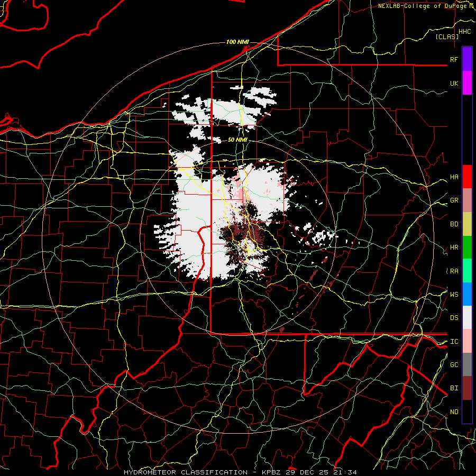
Task: Click the HYDROMETEOR CLASSIFICATION title text
Action: (186, 472)
